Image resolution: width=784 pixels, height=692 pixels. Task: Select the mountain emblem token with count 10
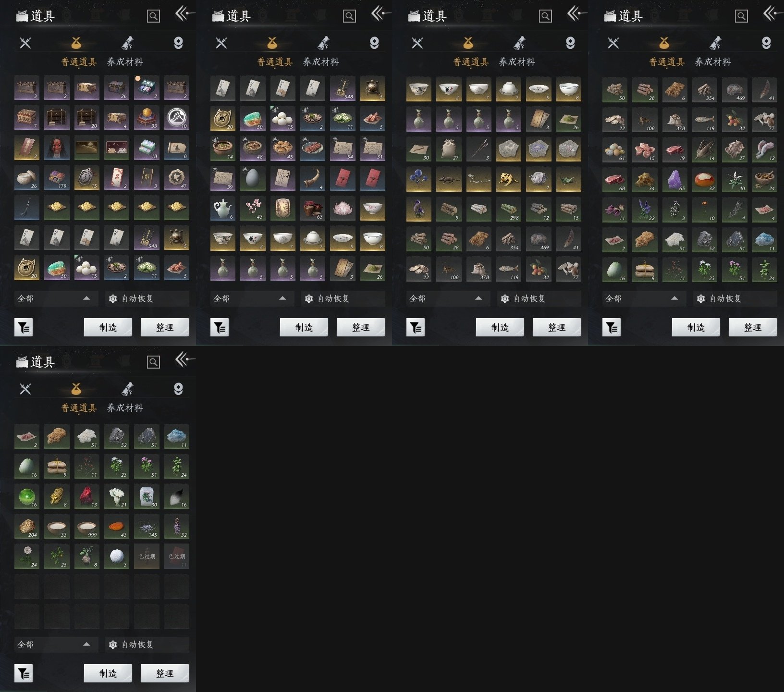[x=176, y=117]
